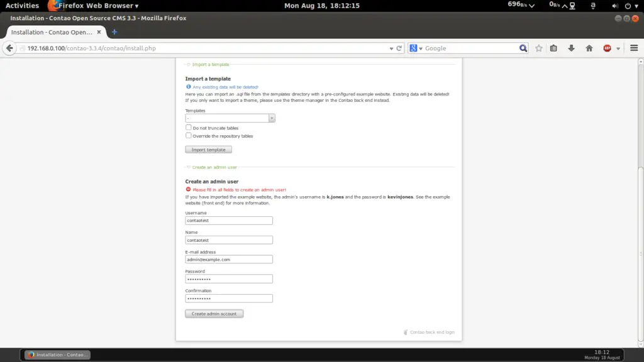The width and height of the screenshot is (644, 362).
Task: Click the Google search box
Action: tap(470, 48)
